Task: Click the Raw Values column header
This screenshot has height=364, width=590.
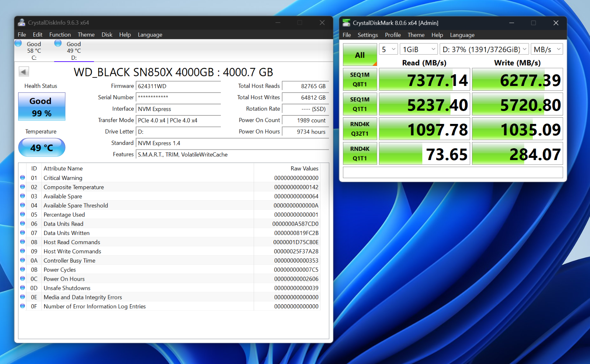Action: point(287,168)
